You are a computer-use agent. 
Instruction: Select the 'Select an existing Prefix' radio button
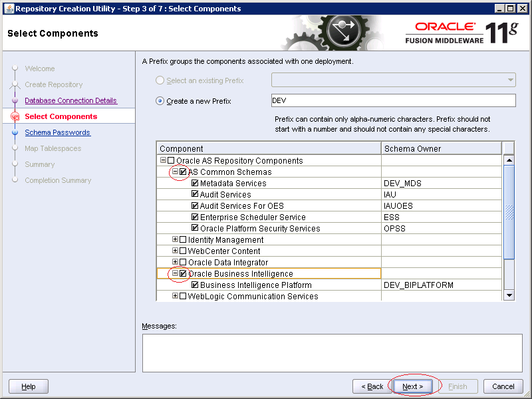point(160,80)
